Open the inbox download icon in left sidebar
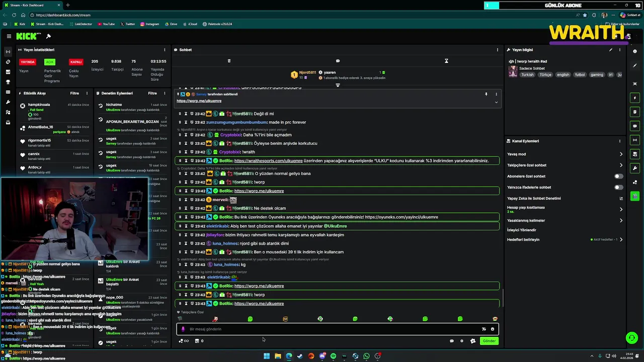Viewport: 644px width, 362px height. click(8, 122)
